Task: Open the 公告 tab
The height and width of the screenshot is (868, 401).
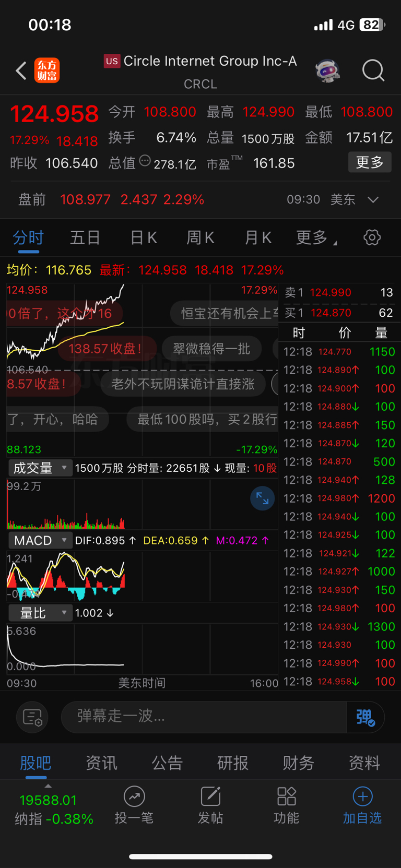Action: click(167, 763)
